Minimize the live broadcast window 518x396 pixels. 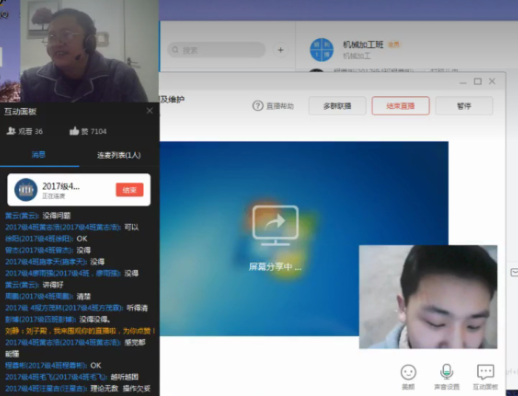[x=463, y=82]
